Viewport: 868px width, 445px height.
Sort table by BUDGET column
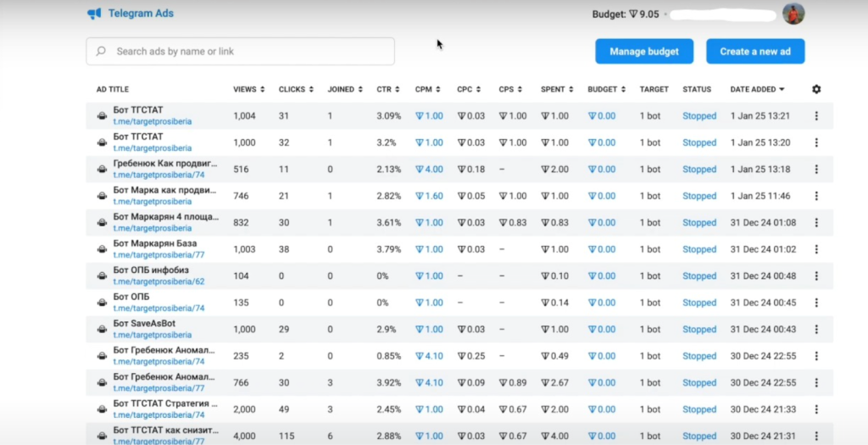[x=607, y=89]
